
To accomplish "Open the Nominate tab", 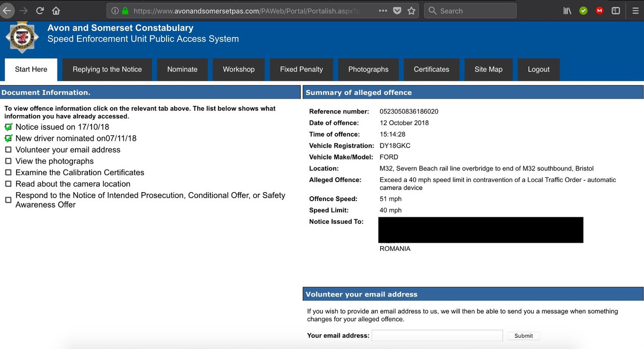I will pyautogui.click(x=182, y=69).
